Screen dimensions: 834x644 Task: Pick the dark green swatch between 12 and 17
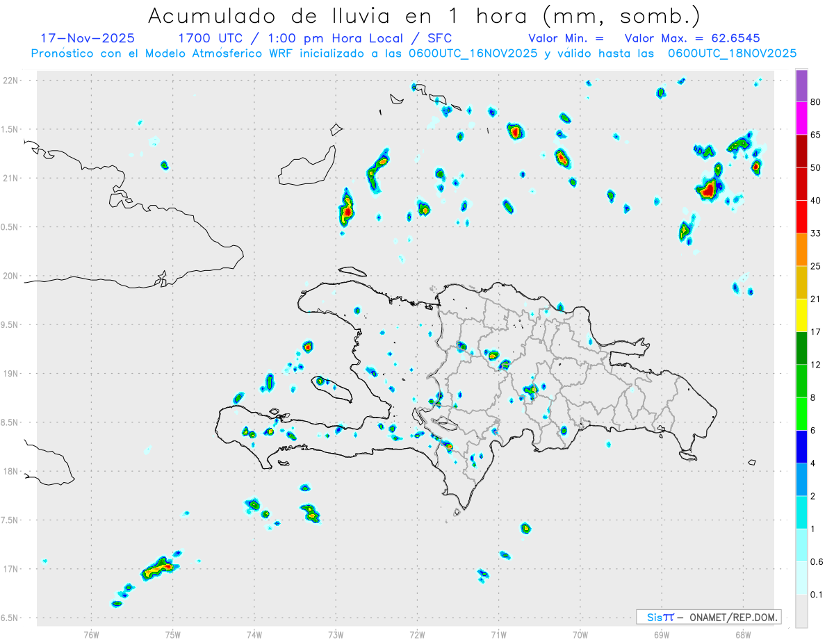tap(801, 348)
